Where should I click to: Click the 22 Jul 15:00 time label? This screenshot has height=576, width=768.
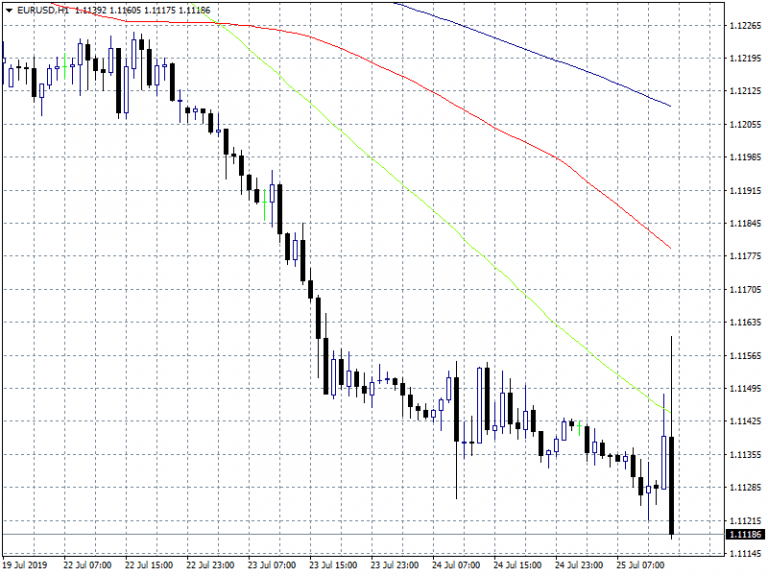coord(147,564)
